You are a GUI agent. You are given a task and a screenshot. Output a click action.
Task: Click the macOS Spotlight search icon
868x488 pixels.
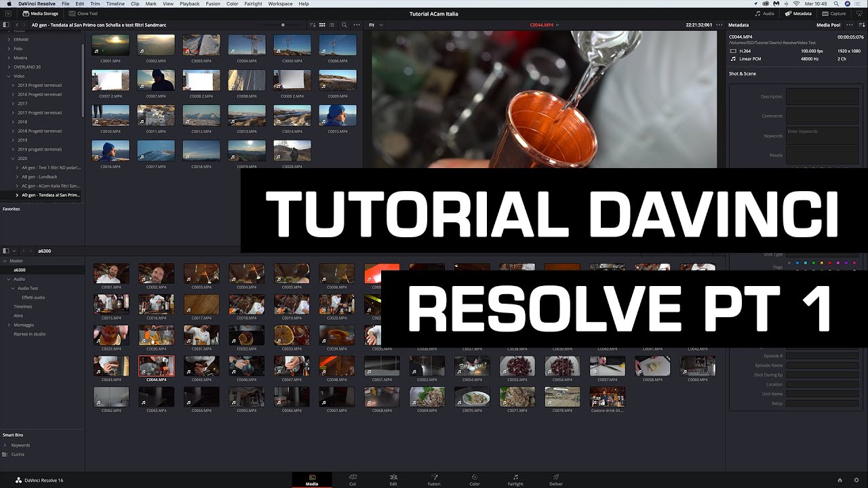click(835, 4)
